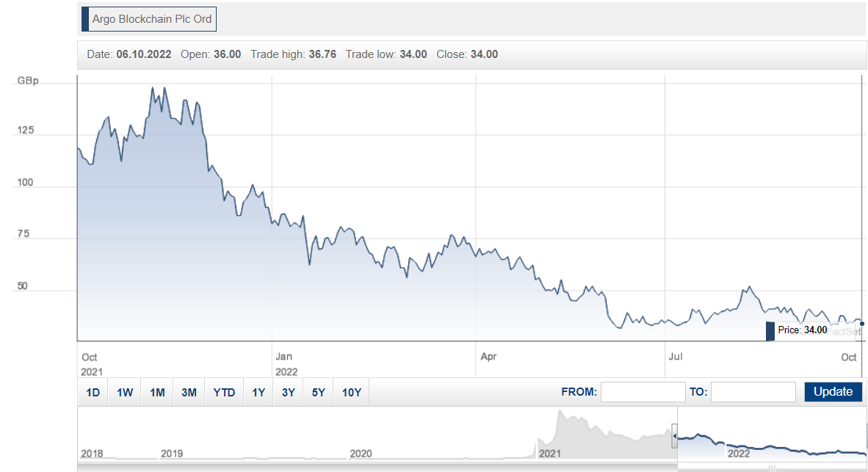Click the Apr axis label
Screen dimensions: 868x472
489,356
